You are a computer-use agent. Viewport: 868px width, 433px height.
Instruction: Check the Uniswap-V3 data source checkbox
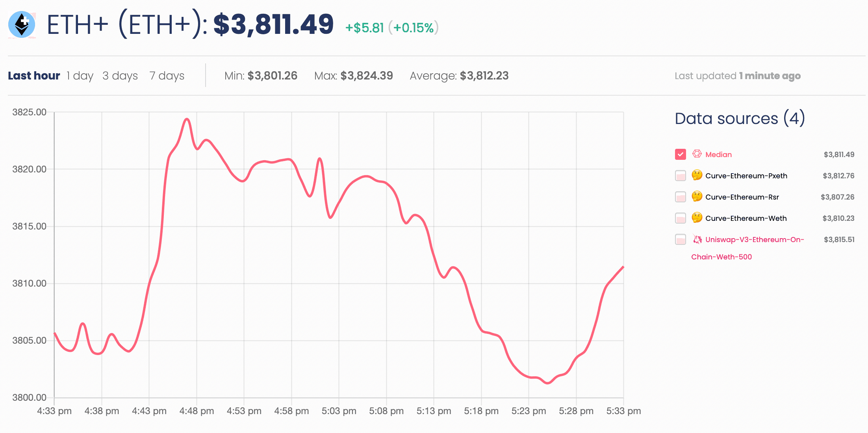click(680, 239)
